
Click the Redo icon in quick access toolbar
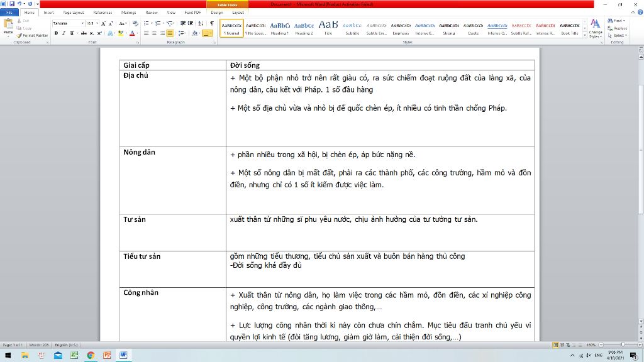30,4
